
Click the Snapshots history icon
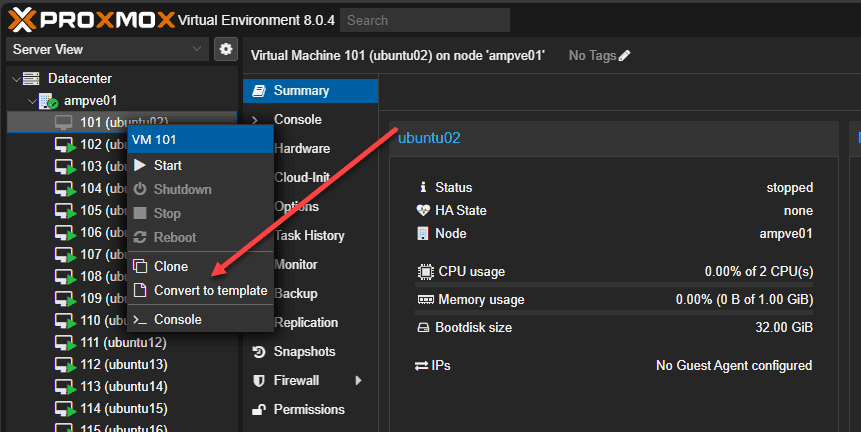(259, 352)
